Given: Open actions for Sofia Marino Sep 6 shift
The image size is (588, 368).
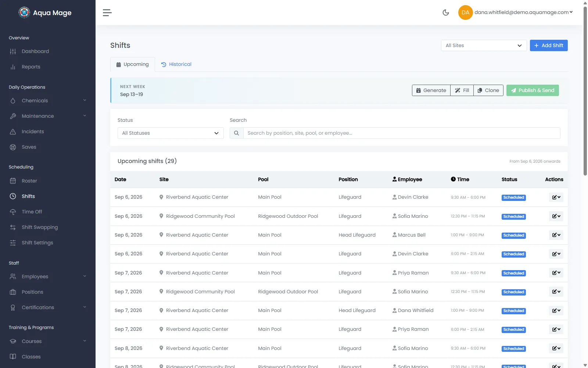Looking at the screenshot, I should (556, 216).
